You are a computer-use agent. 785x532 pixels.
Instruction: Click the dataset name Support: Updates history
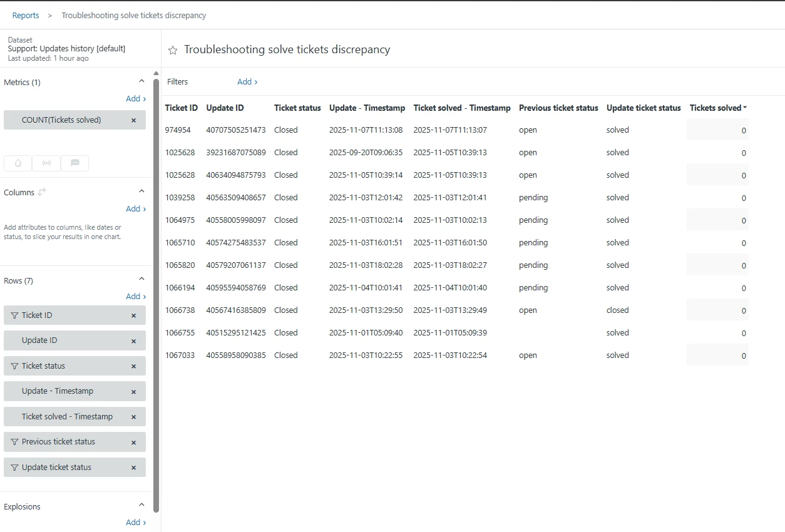67,49
